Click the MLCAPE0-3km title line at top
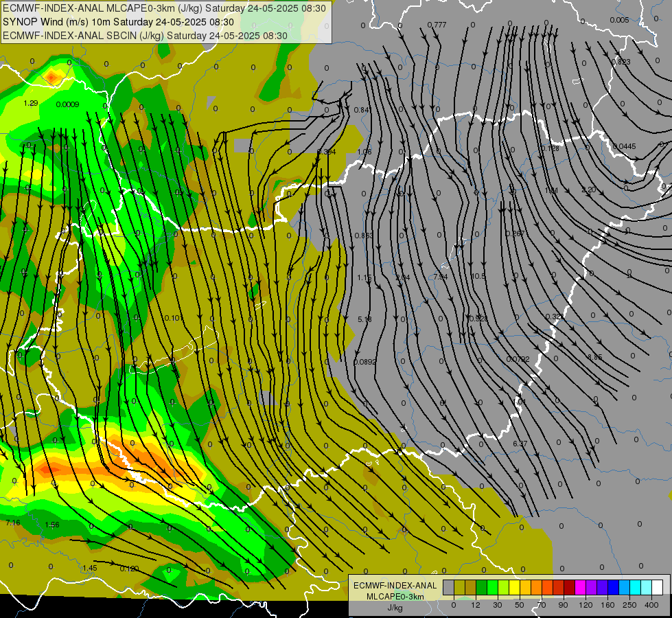The height and width of the screenshot is (618, 672). (x=164, y=8)
